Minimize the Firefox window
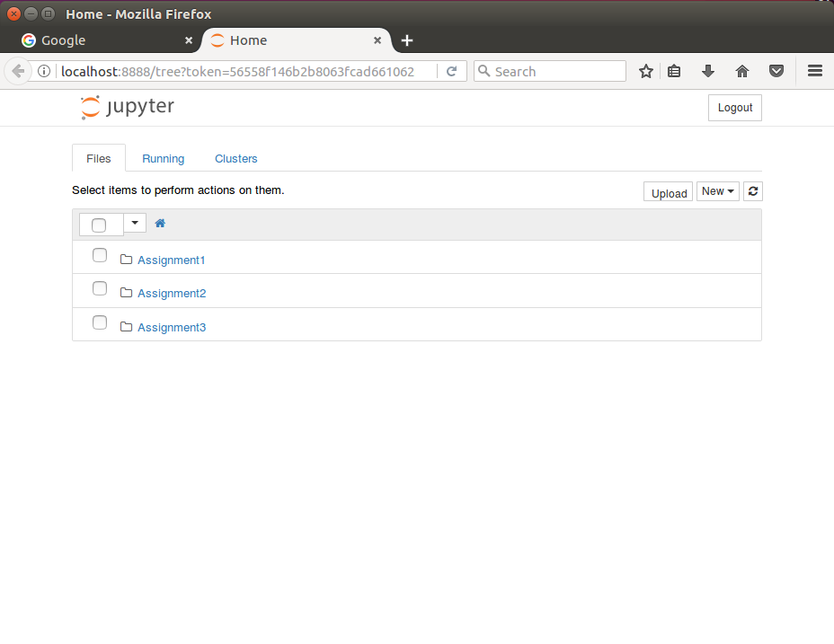The width and height of the screenshot is (834, 644). 31,13
